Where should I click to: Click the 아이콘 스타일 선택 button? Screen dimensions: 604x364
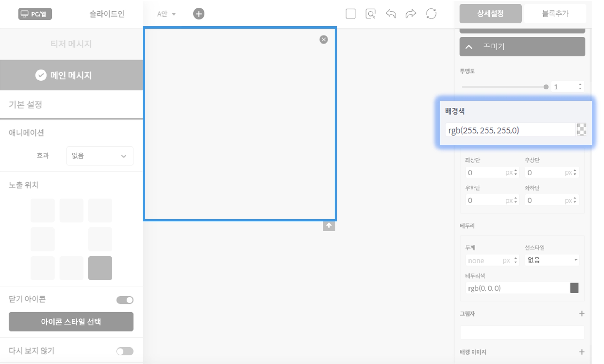71,322
